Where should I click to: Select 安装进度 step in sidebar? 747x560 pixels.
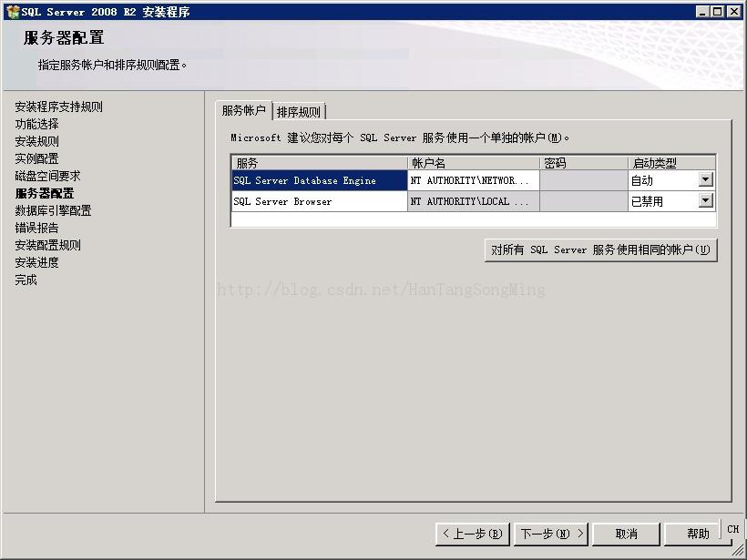(36, 262)
